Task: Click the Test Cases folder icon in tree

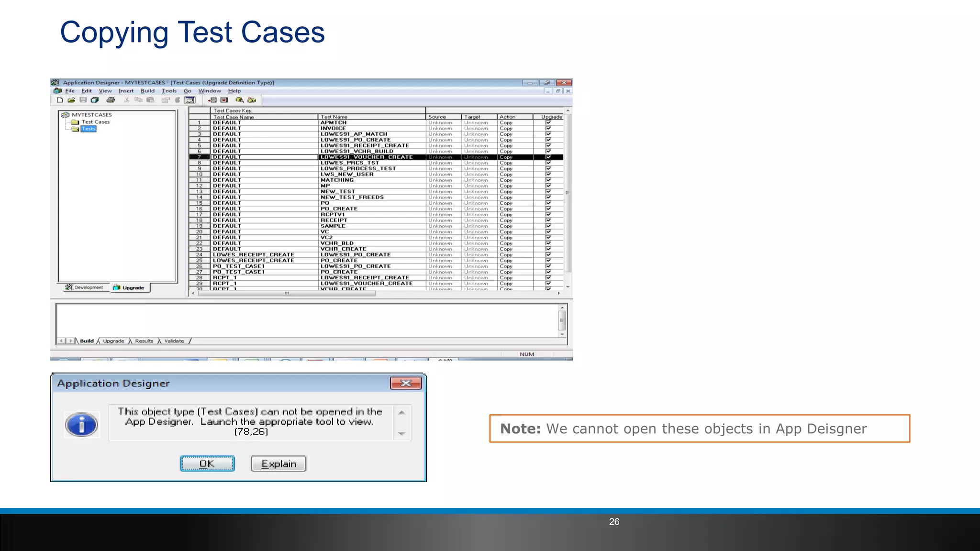Action: click(75, 122)
